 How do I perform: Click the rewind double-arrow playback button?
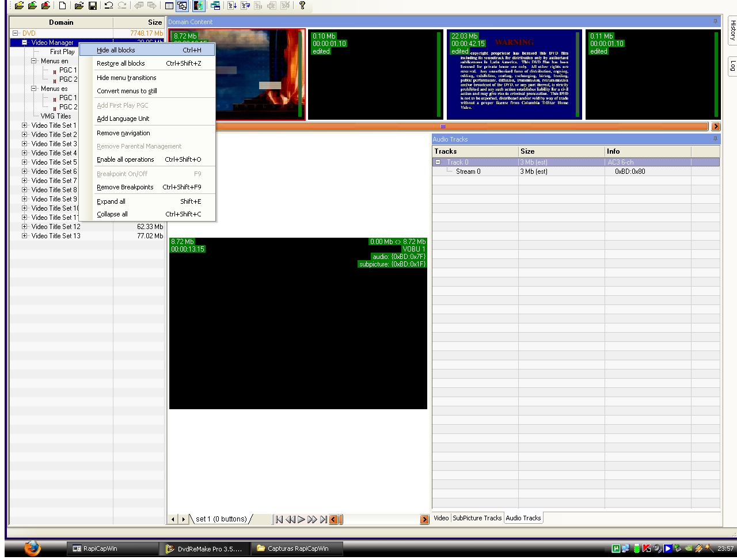pos(291,519)
